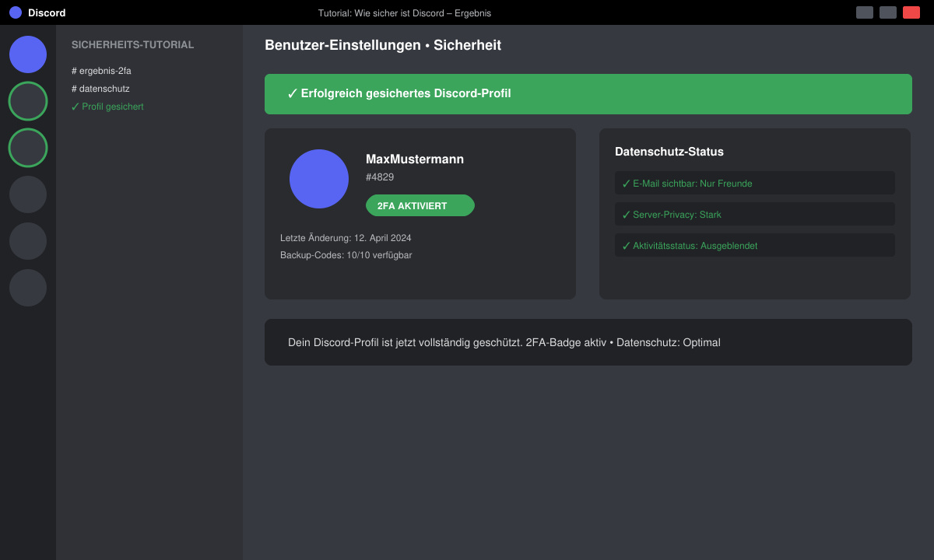Click the Datenschutz-Status heading
934x560 pixels.
tap(669, 152)
